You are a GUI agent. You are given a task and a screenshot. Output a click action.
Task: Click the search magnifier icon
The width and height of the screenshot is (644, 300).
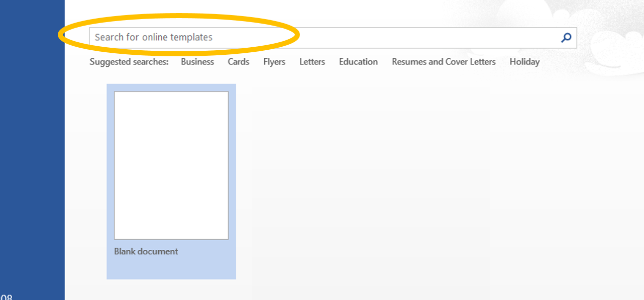[566, 38]
